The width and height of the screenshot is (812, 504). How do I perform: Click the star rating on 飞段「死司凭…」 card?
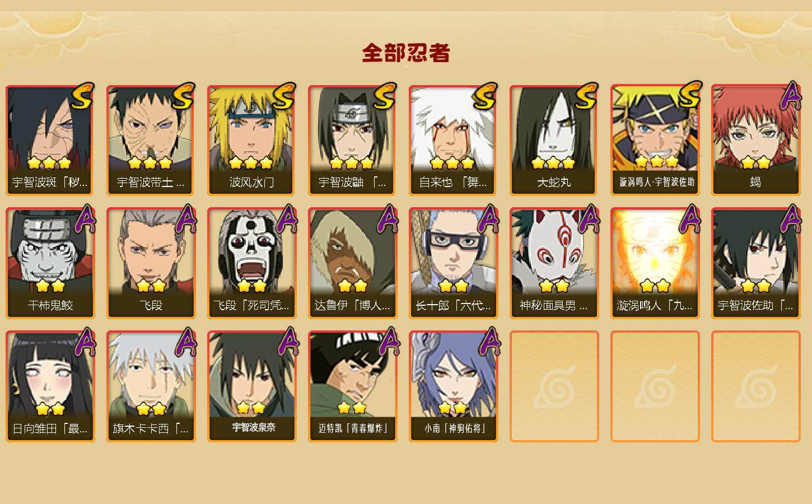pos(251,286)
